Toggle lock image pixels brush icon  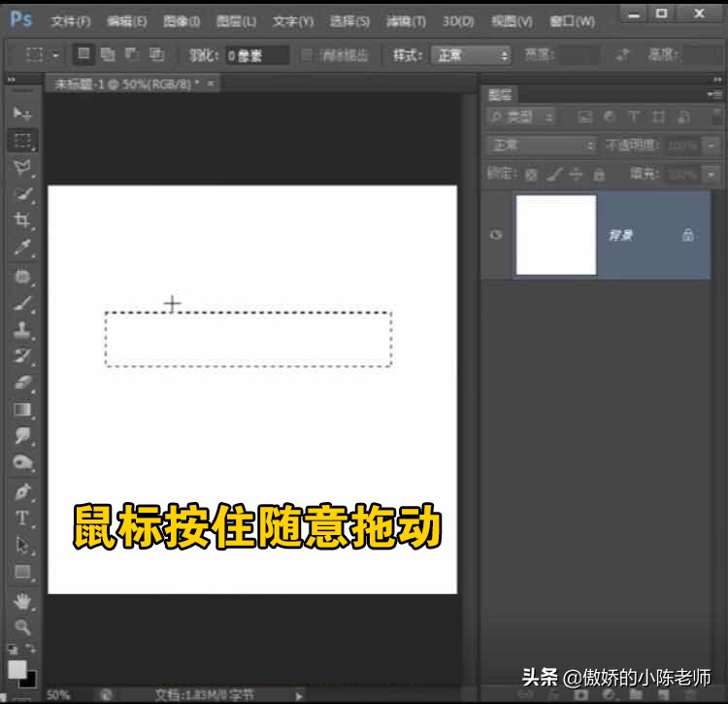pos(554,174)
